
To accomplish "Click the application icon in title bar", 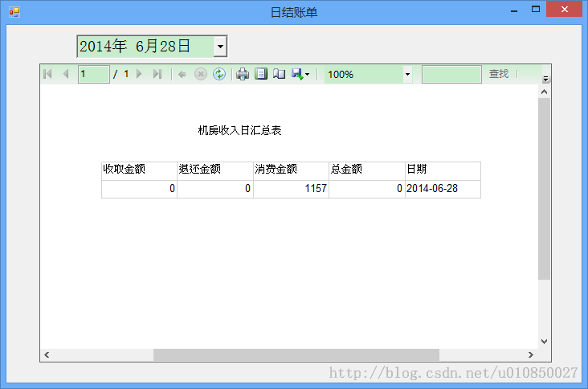I will tap(14, 12).
